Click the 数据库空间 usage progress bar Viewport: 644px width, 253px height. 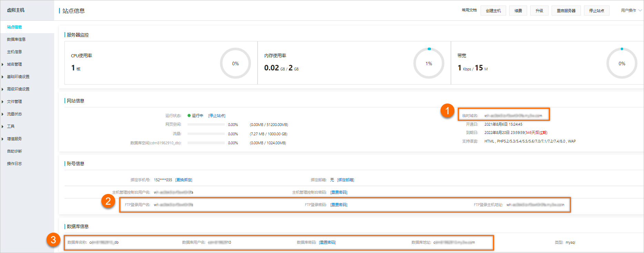coord(206,143)
